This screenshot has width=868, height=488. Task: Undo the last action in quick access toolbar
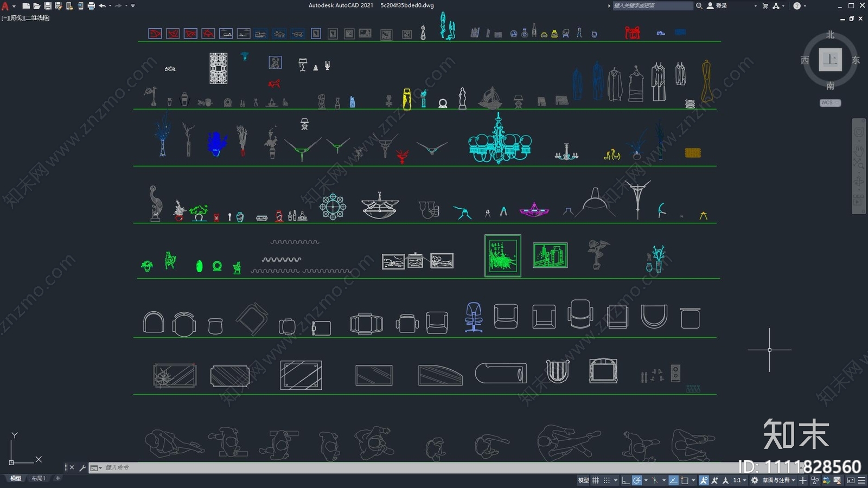[x=102, y=6]
